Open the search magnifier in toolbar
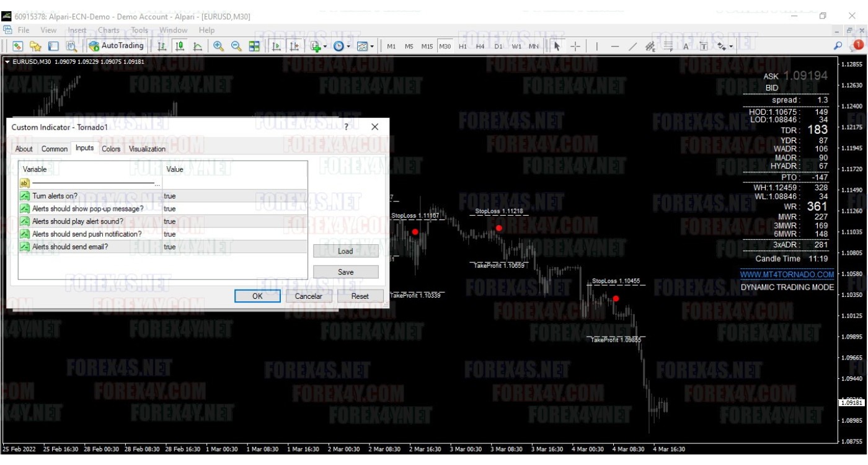Screen dimensions: 868x465 838,45
